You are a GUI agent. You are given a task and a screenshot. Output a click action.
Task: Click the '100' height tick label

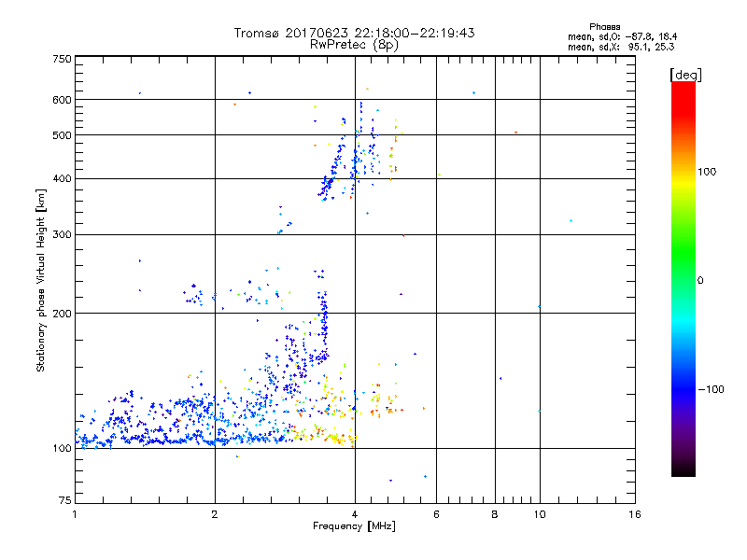pos(62,449)
